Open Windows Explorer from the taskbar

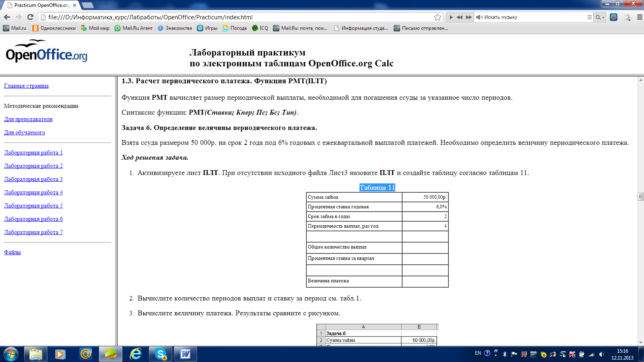pyautogui.click(x=36, y=354)
